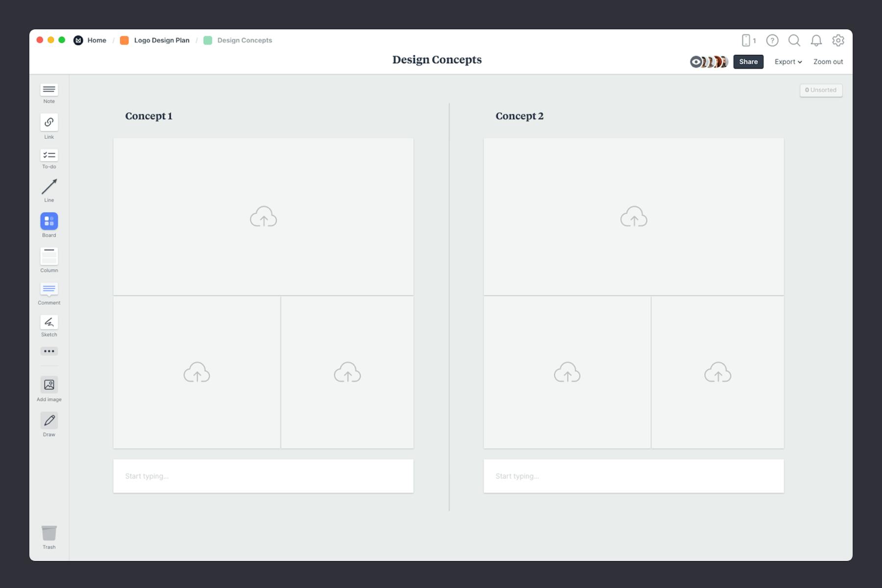This screenshot has width=882, height=588.
Task: Select the Link tool
Action: point(49,122)
